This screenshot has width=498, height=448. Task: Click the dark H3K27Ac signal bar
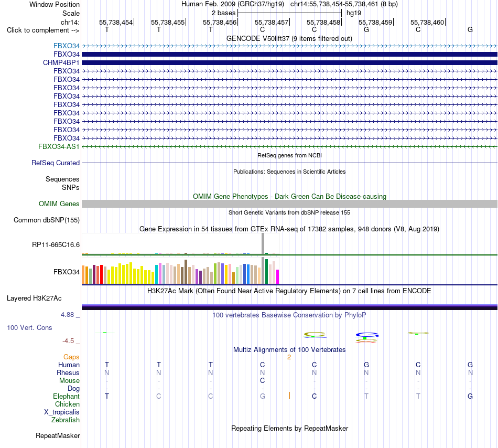(289, 307)
